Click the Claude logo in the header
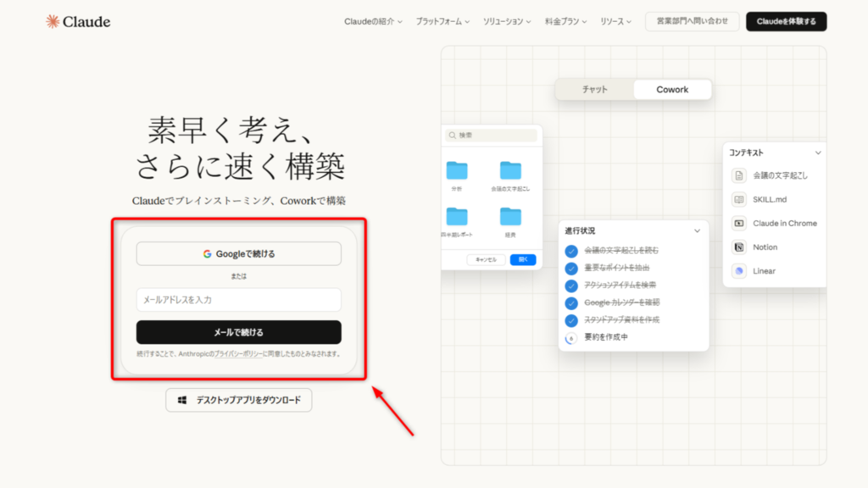This screenshot has height=488, width=868. click(x=78, y=21)
